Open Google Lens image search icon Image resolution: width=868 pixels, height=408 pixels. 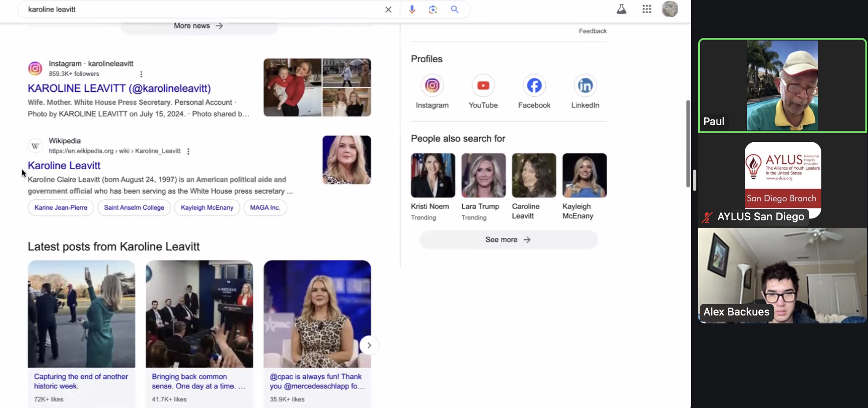pos(433,9)
